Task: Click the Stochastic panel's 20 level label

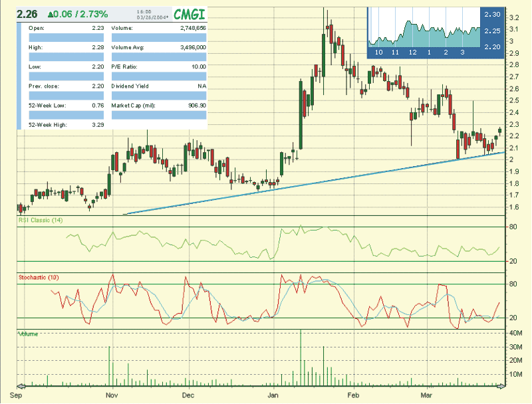Action: coord(513,318)
